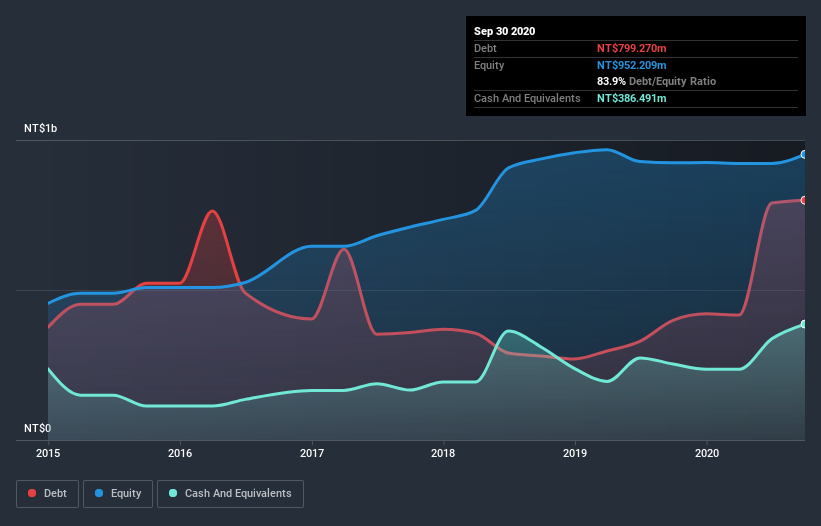This screenshot has width=821, height=526.
Task: Click the 2020 x-axis label
Action: pos(707,453)
